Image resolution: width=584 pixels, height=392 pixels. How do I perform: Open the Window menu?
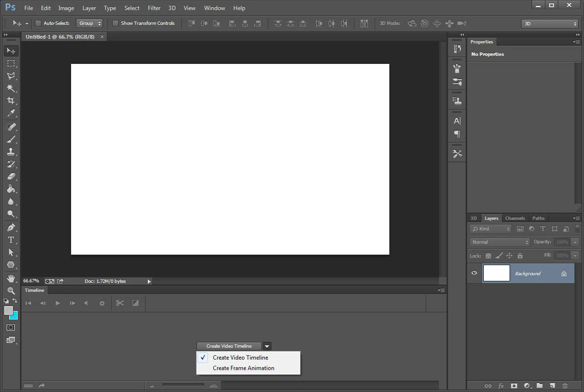tap(215, 8)
